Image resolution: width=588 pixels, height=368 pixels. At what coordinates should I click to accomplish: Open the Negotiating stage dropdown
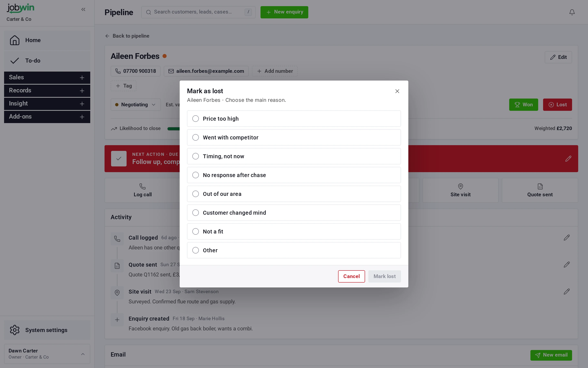coord(136,105)
